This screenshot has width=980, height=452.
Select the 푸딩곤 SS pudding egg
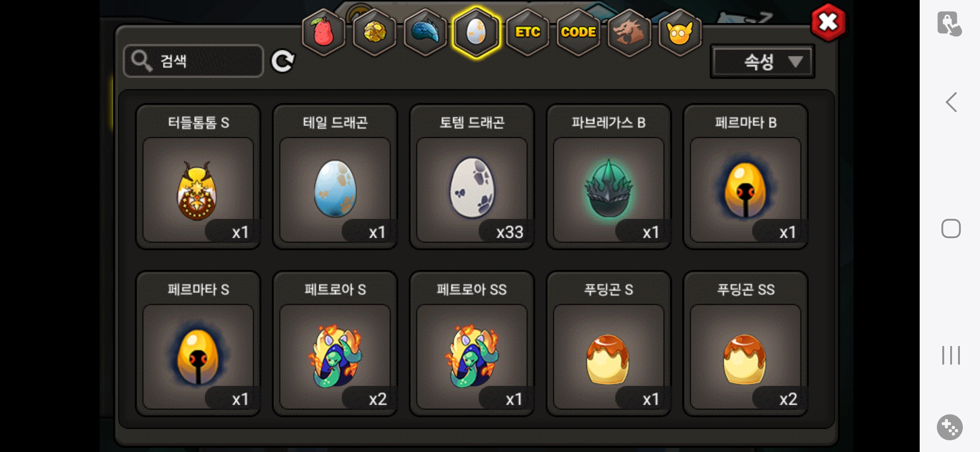tap(745, 344)
